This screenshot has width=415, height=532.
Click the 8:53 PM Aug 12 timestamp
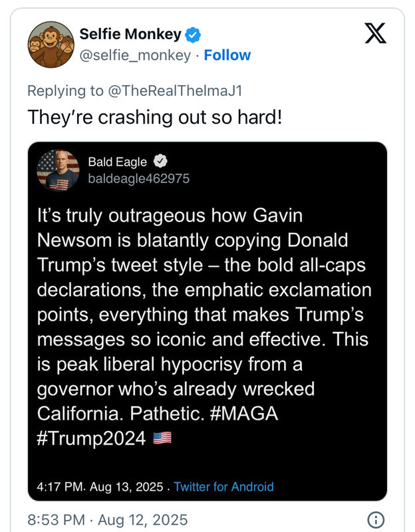107,520
